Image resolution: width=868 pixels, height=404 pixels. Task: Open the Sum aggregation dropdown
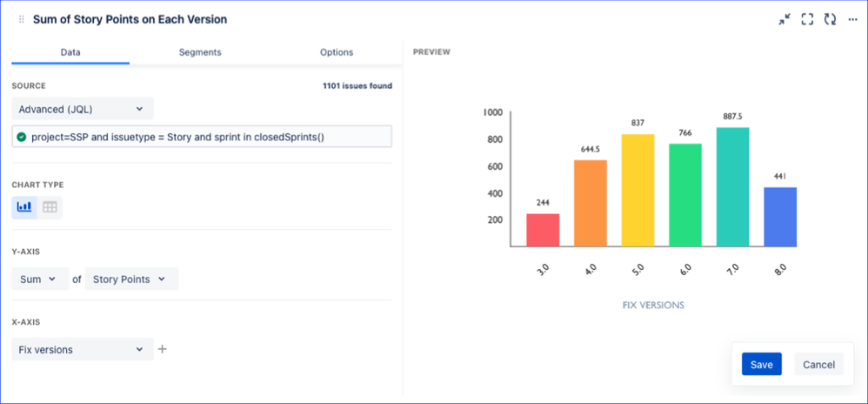tap(40, 279)
